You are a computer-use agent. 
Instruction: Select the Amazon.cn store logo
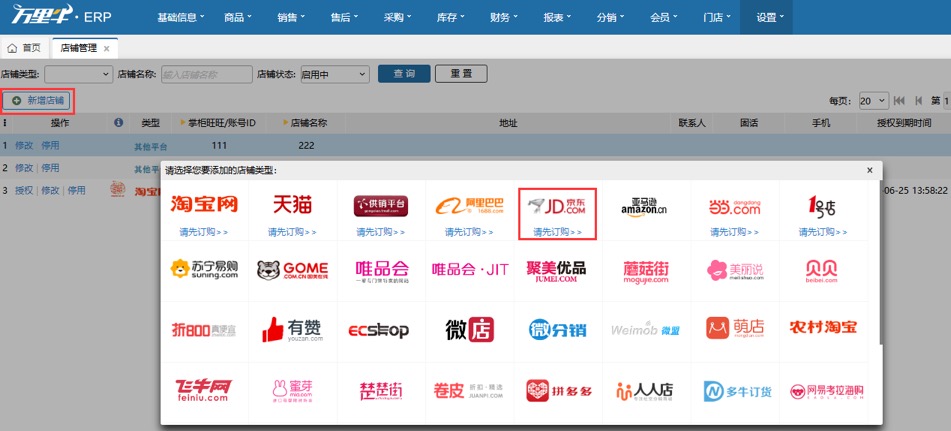[x=644, y=207]
